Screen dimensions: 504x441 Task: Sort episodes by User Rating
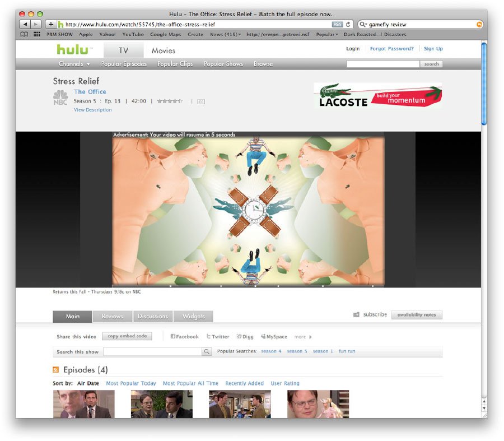285,383
